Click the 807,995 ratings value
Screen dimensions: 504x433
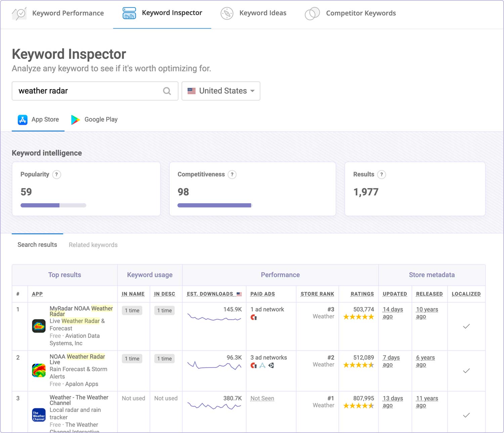[x=364, y=398]
